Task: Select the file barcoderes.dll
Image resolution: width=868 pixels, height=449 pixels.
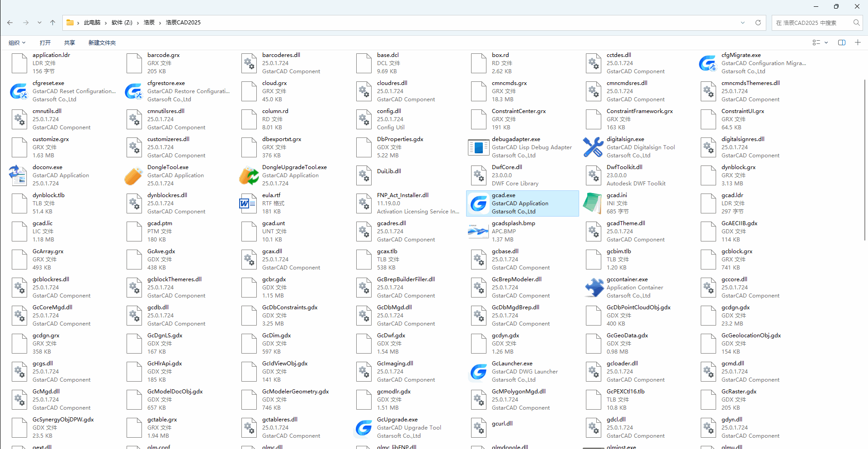Action: 295,63
